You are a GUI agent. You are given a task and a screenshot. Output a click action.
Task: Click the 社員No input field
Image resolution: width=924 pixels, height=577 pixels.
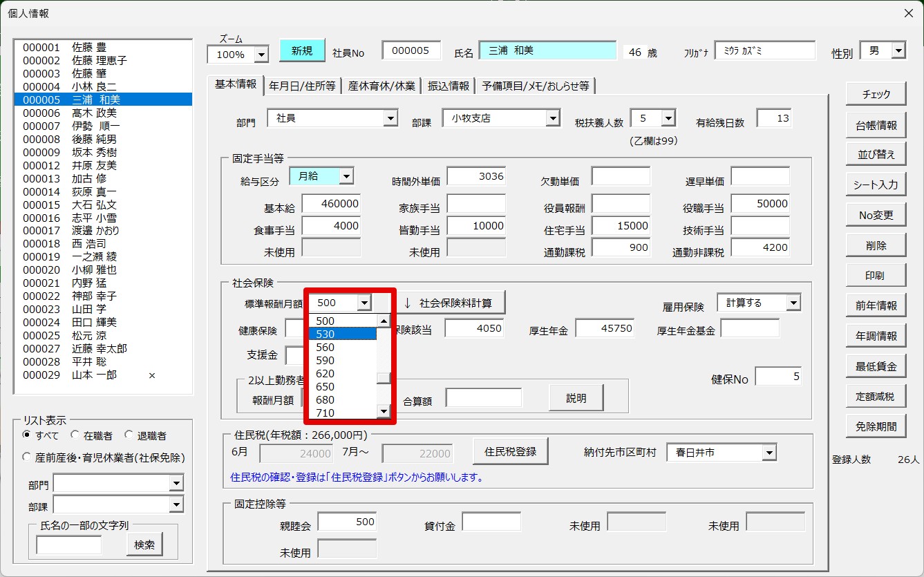[x=411, y=50]
